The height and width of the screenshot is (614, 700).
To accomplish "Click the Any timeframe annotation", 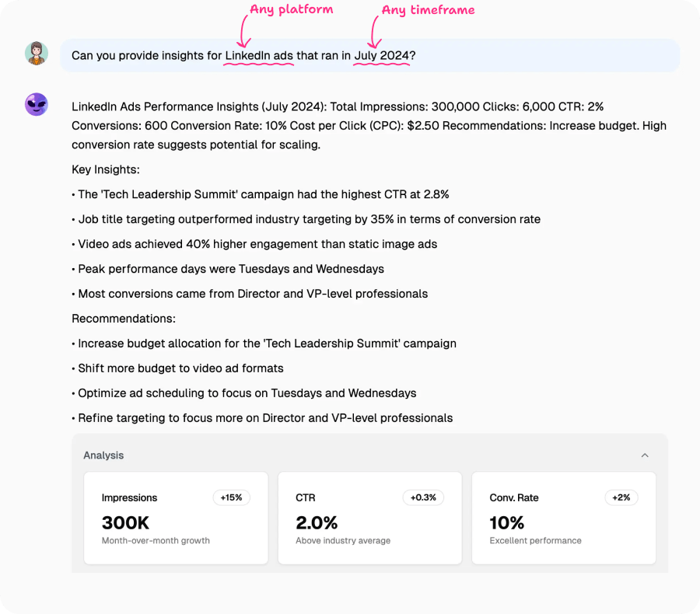I will [427, 10].
